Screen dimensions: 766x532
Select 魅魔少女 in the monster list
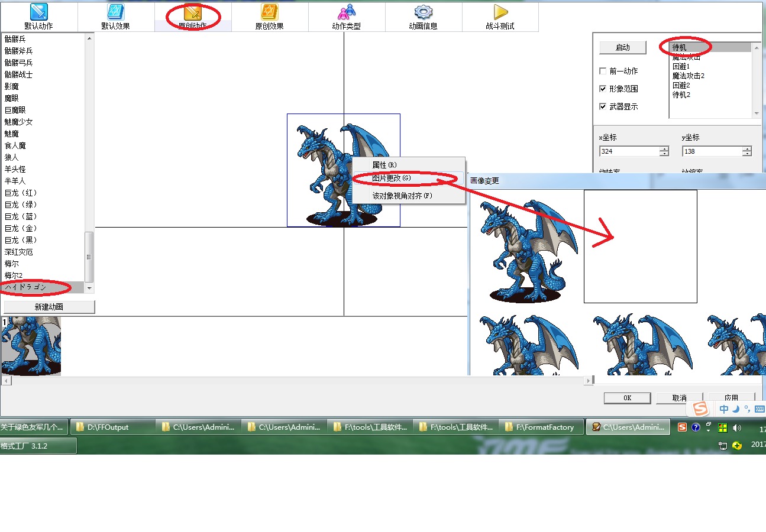43,122
